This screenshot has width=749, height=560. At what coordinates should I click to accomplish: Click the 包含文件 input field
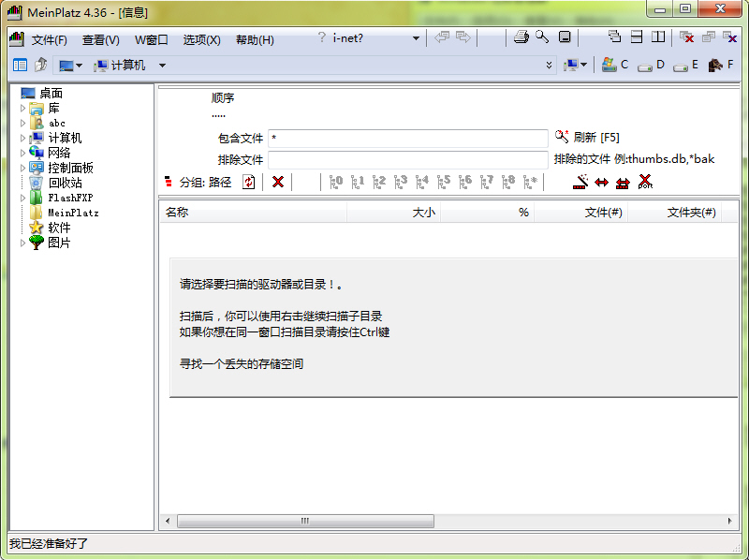(x=408, y=138)
